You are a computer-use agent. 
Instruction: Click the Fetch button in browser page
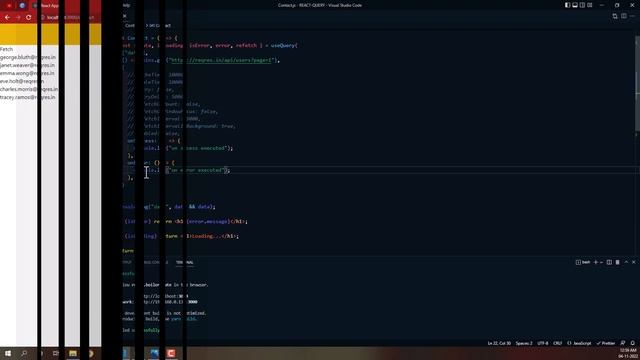[x=7, y=49]
